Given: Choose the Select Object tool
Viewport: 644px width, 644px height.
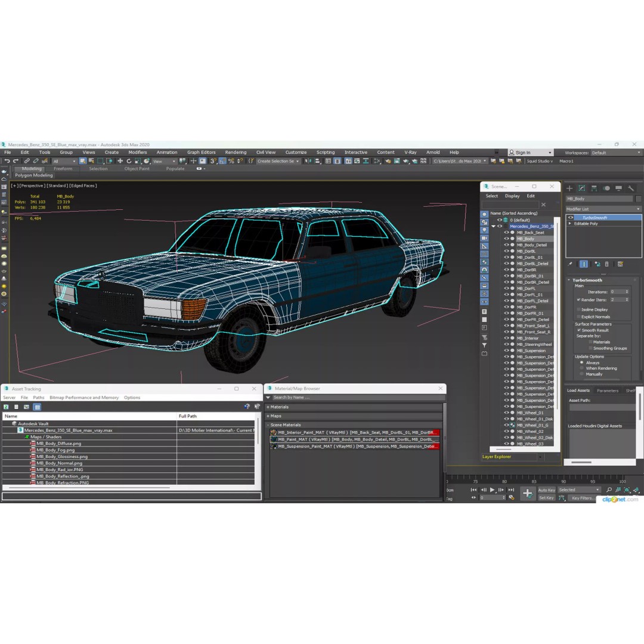Looking at the screenshot, I should pos(82,161).
